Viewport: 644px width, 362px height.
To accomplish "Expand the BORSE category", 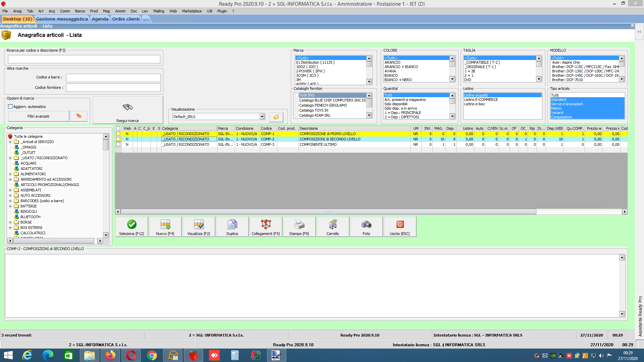I will coord(10,222).
